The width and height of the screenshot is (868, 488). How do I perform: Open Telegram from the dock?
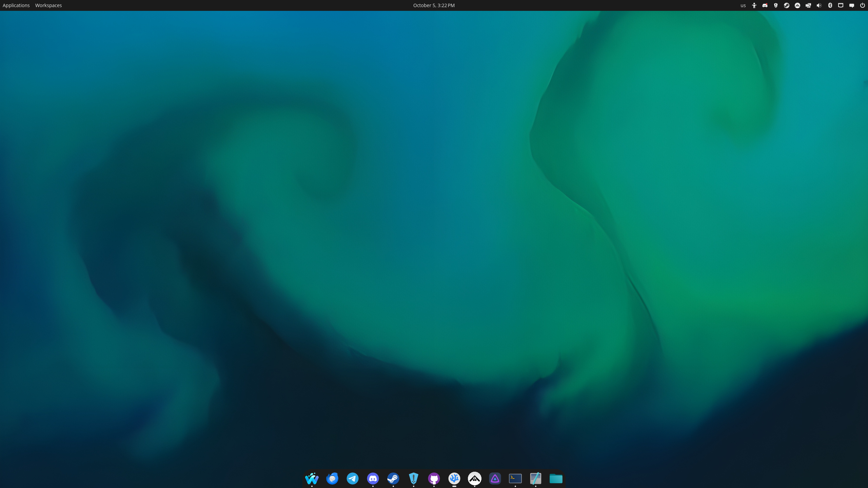(x=353, y=479)
